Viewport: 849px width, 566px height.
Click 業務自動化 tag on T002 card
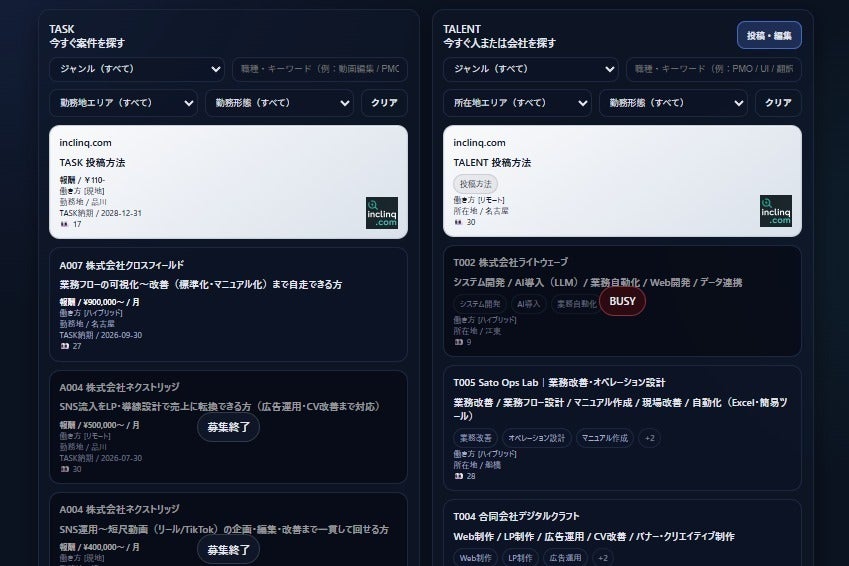click(576, 304)
